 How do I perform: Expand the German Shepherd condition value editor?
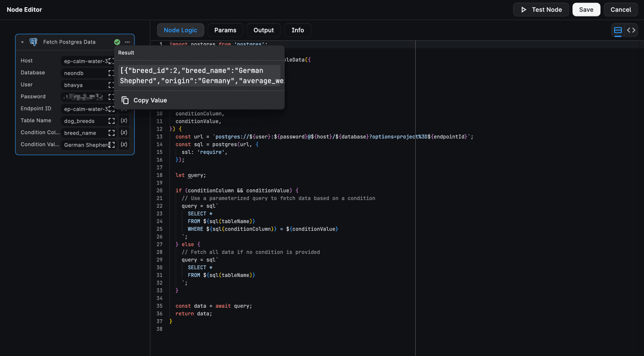[112, 144]
